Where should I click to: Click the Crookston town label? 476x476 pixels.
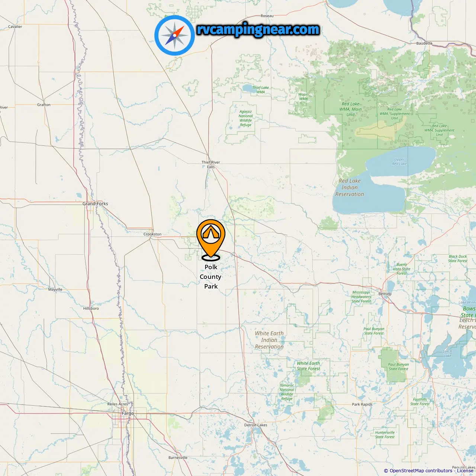point(152,234)
